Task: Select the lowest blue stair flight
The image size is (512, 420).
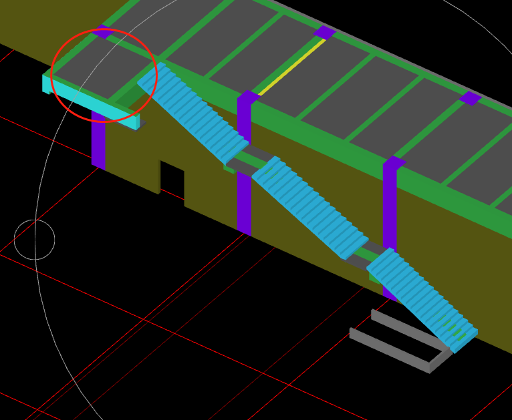Action: 422,300
